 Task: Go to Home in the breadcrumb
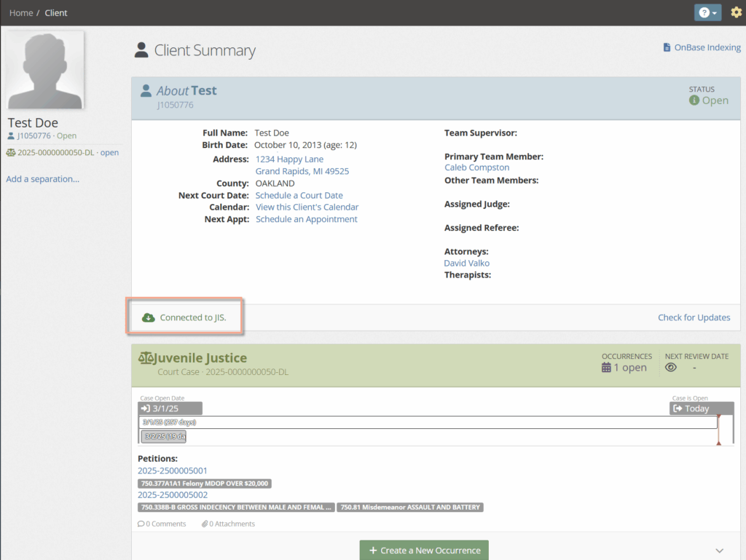[20, 13]
